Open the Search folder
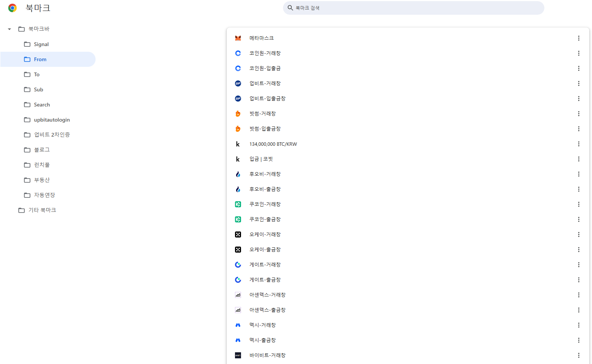592x364 pixels. coord(48,105)
